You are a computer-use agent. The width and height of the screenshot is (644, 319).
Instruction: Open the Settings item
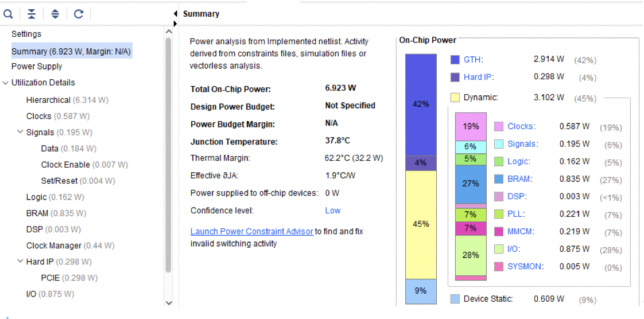[26, 34]
